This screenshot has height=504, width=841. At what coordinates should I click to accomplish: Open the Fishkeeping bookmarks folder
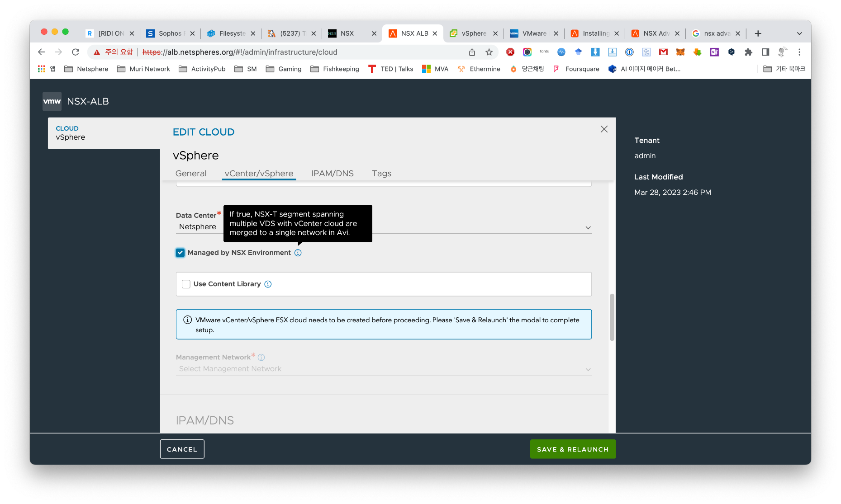click(x=335, y=69)
